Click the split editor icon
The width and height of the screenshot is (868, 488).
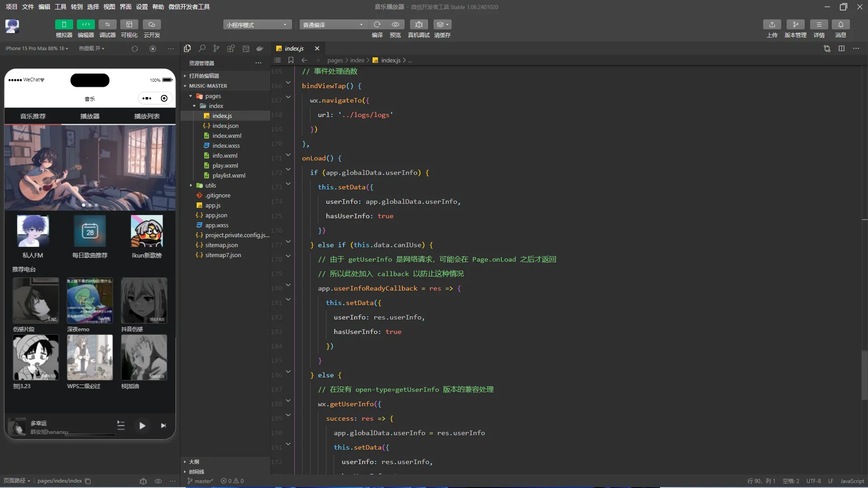tap(841, 48)
